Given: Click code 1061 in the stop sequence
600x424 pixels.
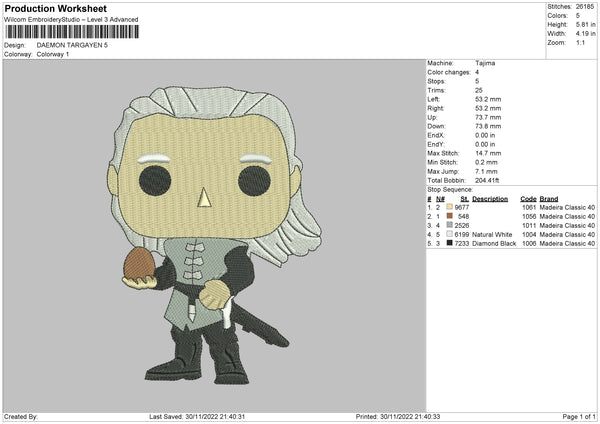Looking at the screenshot, I should (529, 207).
